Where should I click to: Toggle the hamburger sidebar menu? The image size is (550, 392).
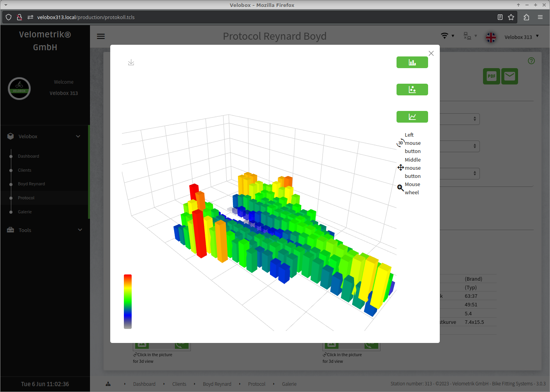point(101,36)
